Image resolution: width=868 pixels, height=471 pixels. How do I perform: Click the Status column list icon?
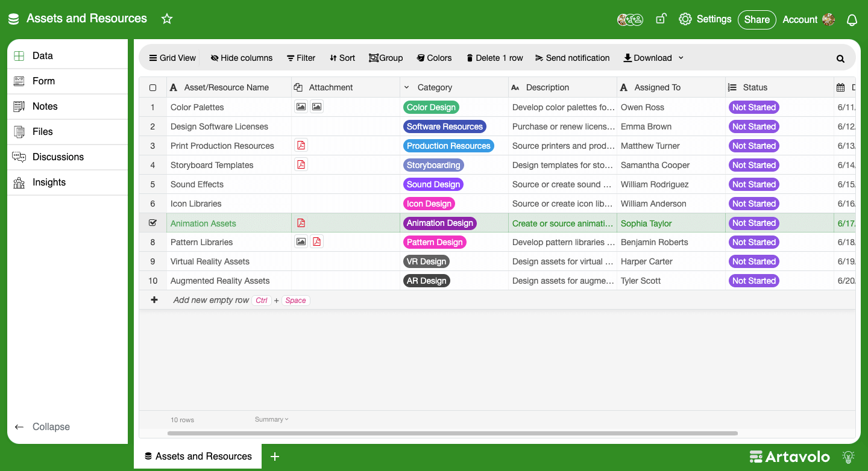pyautogui.click(x=732, y=87)
